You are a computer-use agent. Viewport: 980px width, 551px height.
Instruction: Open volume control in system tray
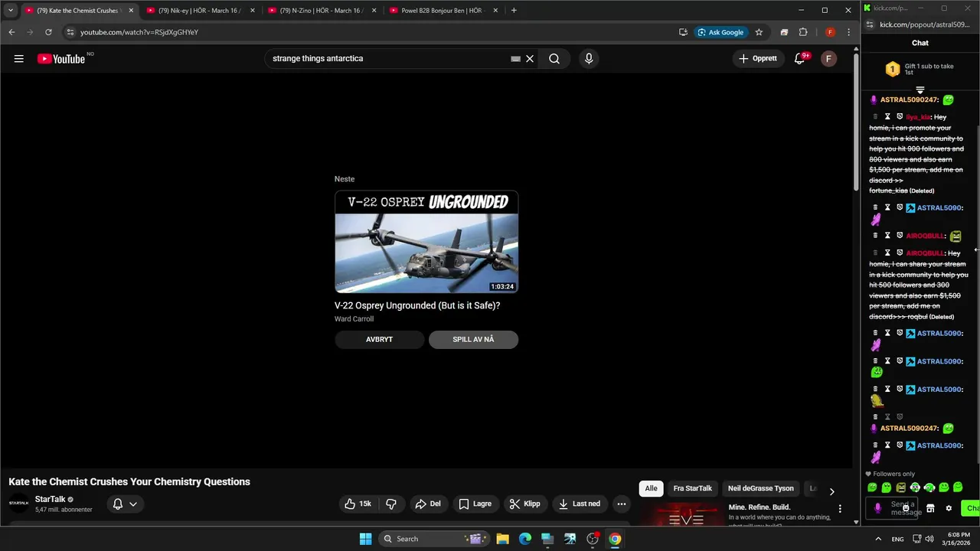pos(929,539)
